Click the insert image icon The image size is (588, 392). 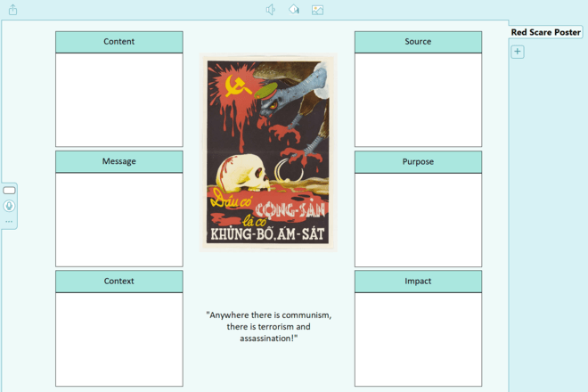(318, 10)
